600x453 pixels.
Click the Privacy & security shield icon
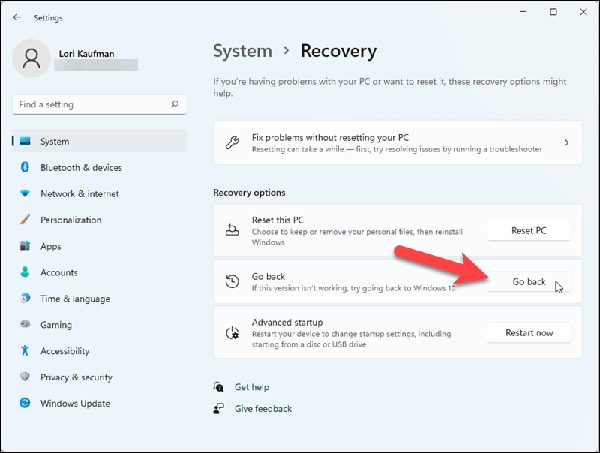click(25, 377)
